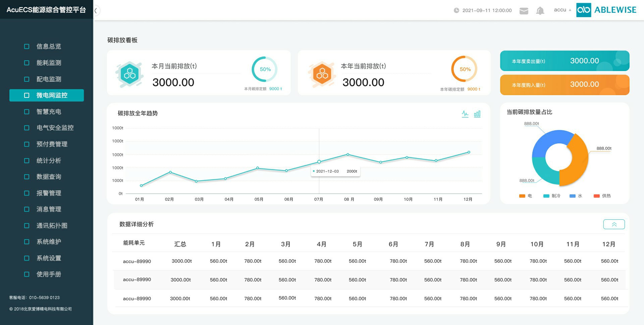Select 电气安全监控 menu item

coord(55,128)
